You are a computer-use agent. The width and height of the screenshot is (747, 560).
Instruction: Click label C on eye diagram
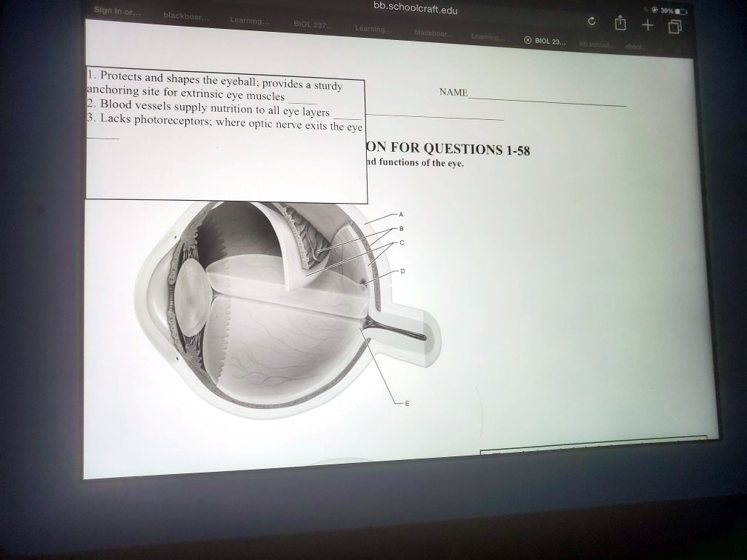click(x=402, y=243)
